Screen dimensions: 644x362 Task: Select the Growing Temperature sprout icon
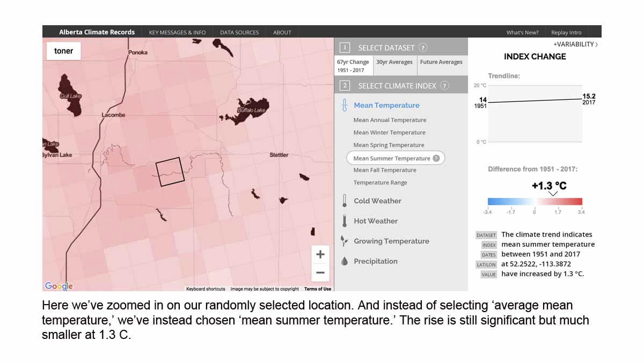pos(343,241)
